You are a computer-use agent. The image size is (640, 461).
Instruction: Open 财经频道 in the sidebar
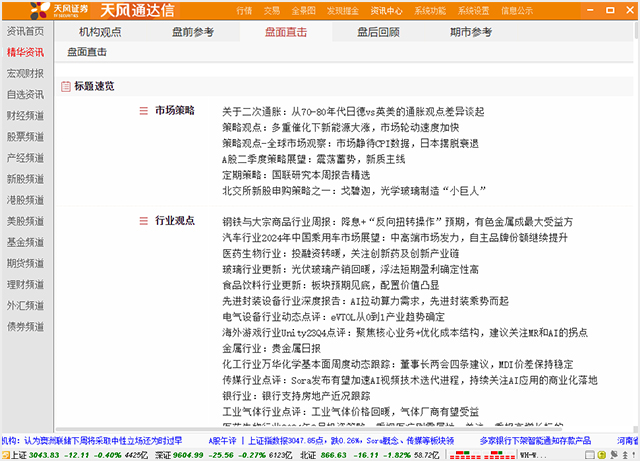pyautogui.click(x=25, y=116)
